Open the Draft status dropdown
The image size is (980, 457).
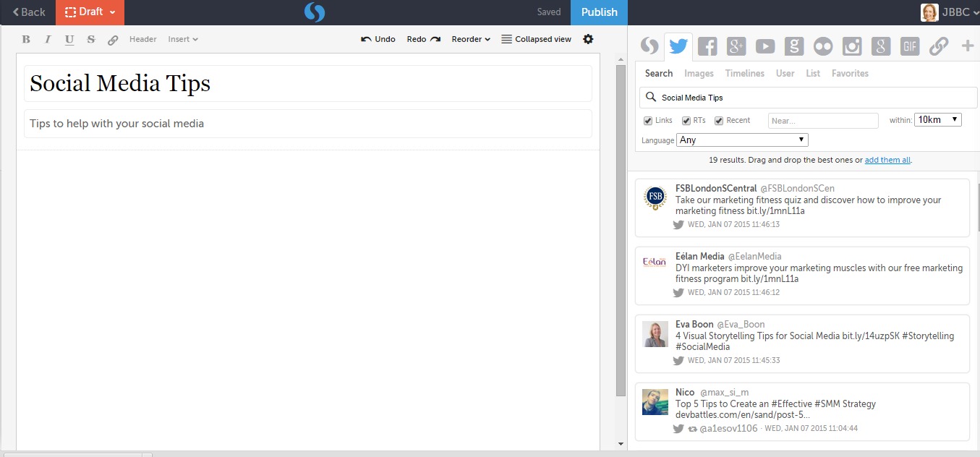90,12
